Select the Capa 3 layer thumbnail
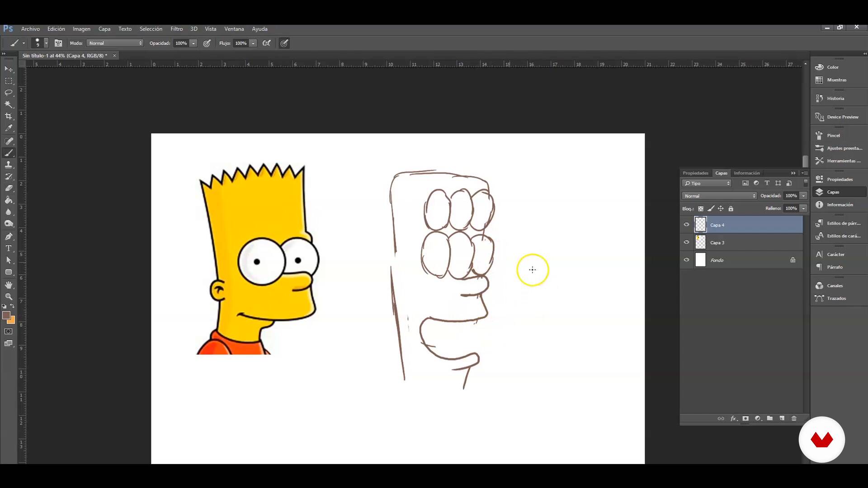The width and height of the screenshot is (868, 488). (x=700, y=242)
